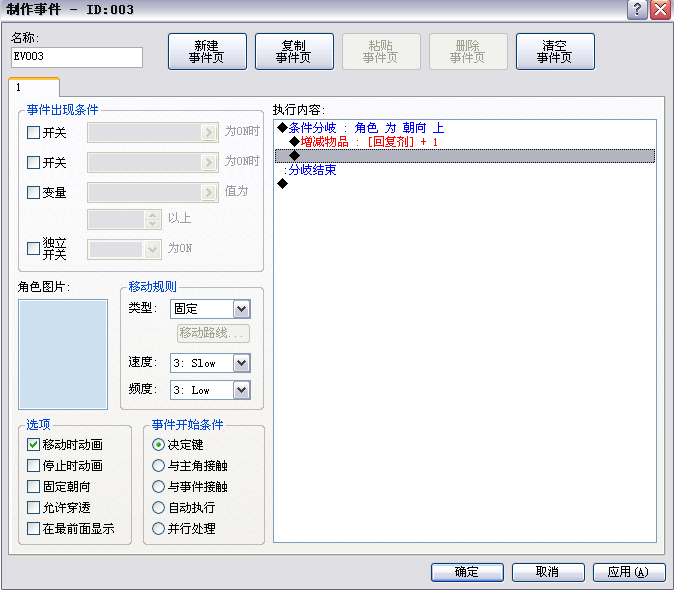Viewport: 674px width, 590px height.
Task: Enable the second 开关 condition checkbox
Action: point(33,162)
